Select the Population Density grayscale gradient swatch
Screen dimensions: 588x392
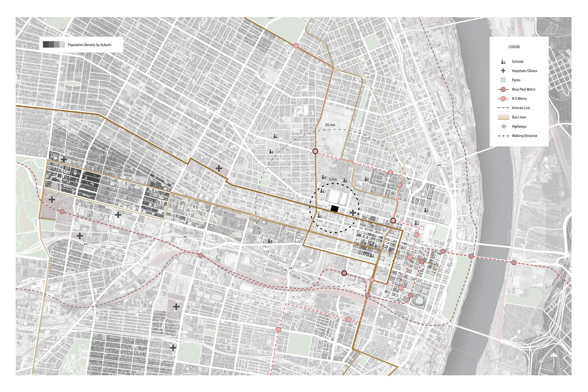point(54,45)
